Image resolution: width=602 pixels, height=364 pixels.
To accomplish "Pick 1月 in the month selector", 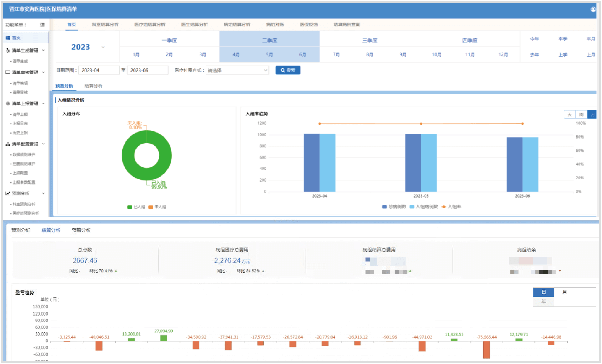I will point(136,54).
